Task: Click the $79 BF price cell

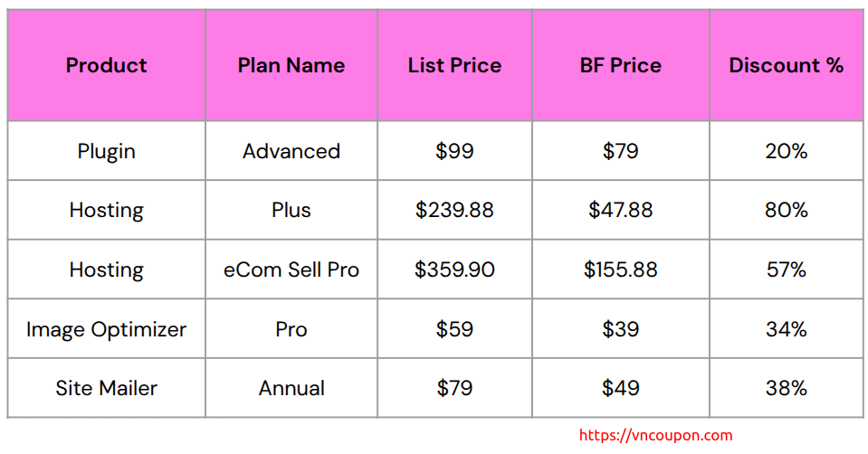Action: pyautogui.click(x=621, y=151)
